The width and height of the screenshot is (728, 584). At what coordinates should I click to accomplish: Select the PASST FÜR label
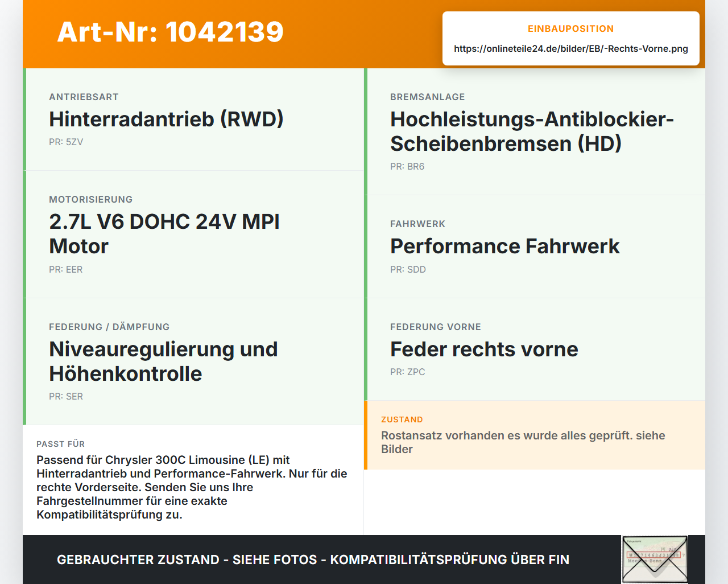[61, 444]
